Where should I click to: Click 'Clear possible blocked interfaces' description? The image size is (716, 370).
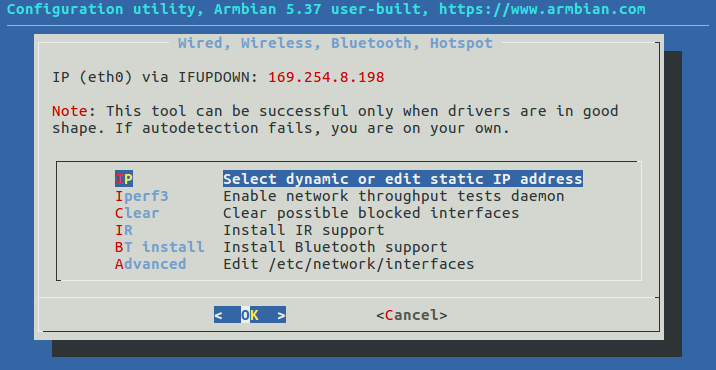tap(371, 213)
